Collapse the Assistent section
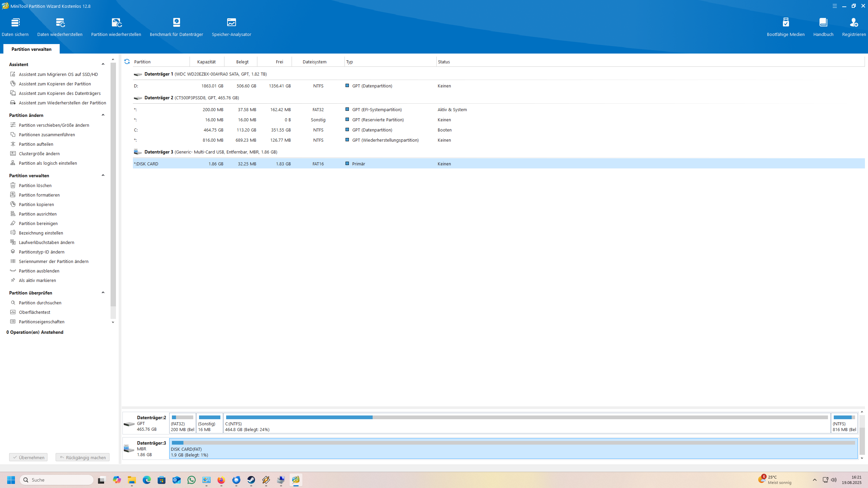The width and height of the screenshot is (868, 488). tap(103, 64)
